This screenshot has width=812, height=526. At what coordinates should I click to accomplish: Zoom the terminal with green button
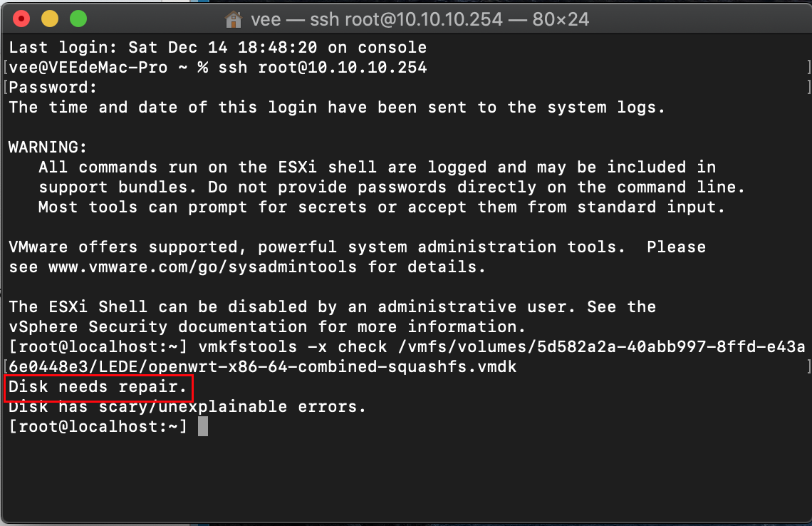78,19
